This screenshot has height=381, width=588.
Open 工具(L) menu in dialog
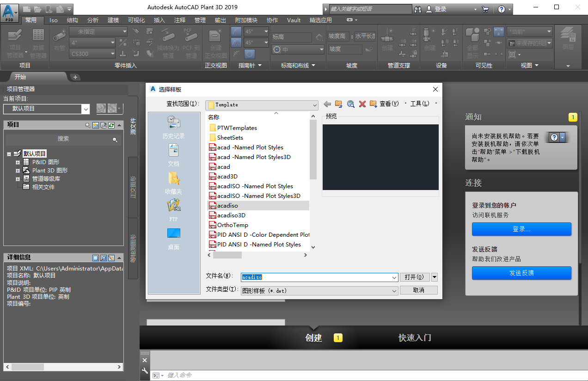[x=420, y=104]
